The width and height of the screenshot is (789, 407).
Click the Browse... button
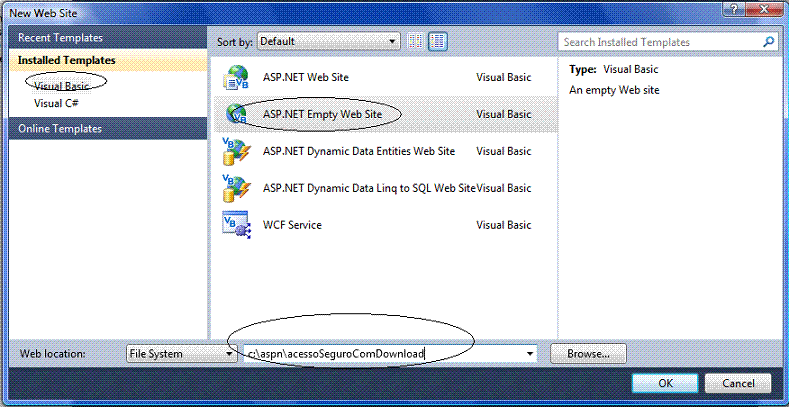point(588,354)
